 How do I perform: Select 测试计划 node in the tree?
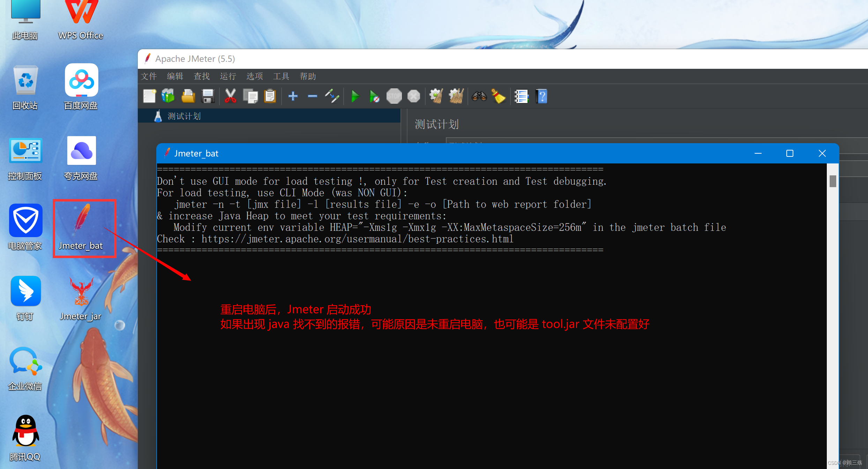click(x=269, y=116)
